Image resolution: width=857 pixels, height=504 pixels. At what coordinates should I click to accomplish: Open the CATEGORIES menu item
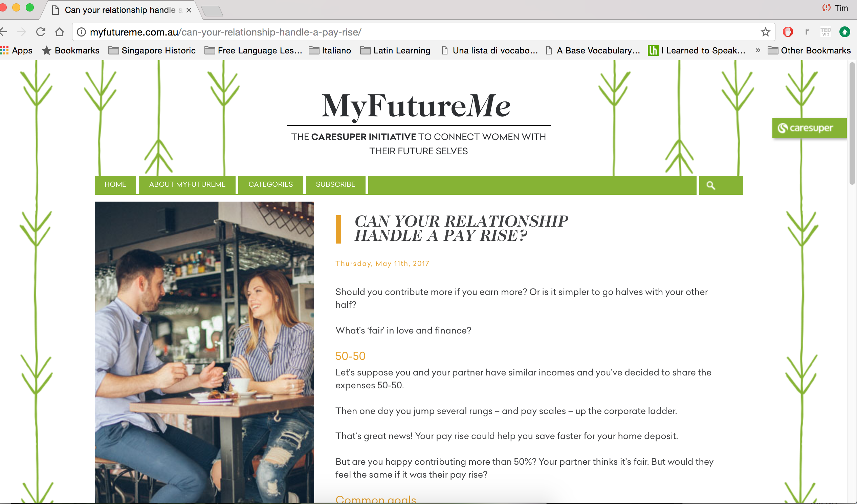click(270, 184)
